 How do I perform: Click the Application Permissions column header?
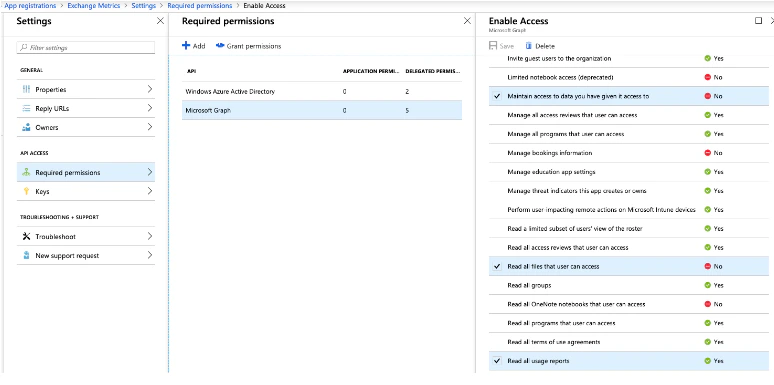pyautogui.click(x=371, y=72)
